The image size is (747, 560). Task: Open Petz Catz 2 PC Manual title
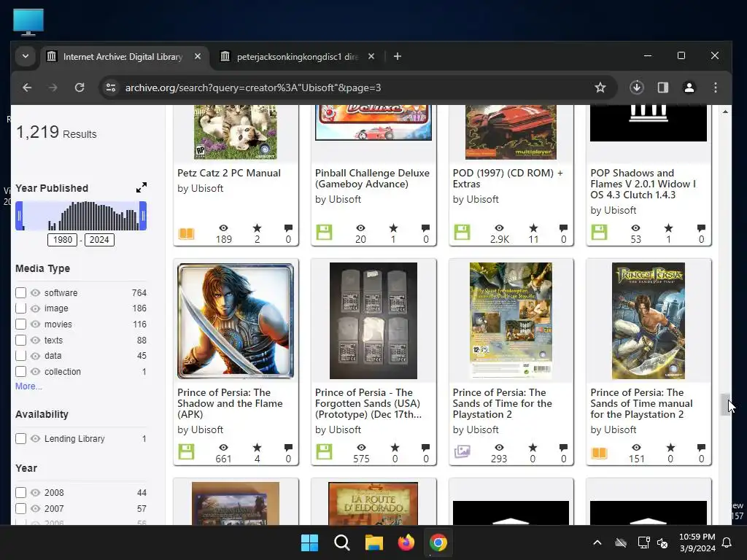click(x=229, y=173)
